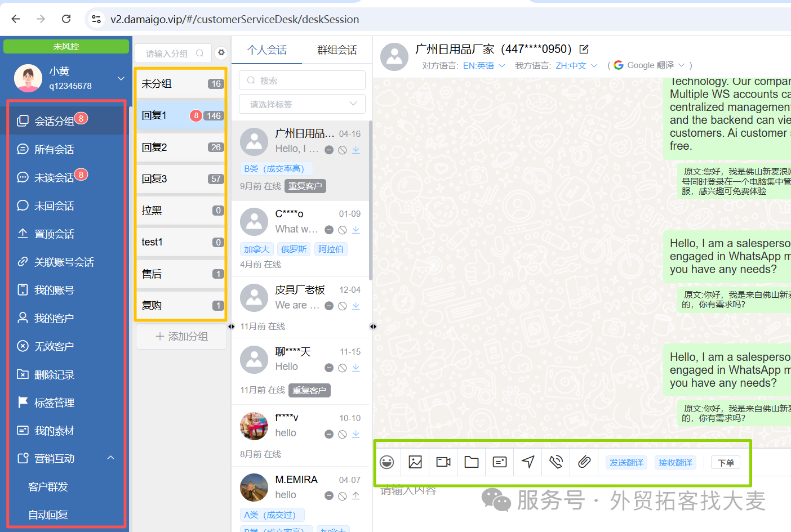This screenshot has height=532, width=791.
Task: Open the 请选择标签 tag dropdown
Action: tap(302, 104)
